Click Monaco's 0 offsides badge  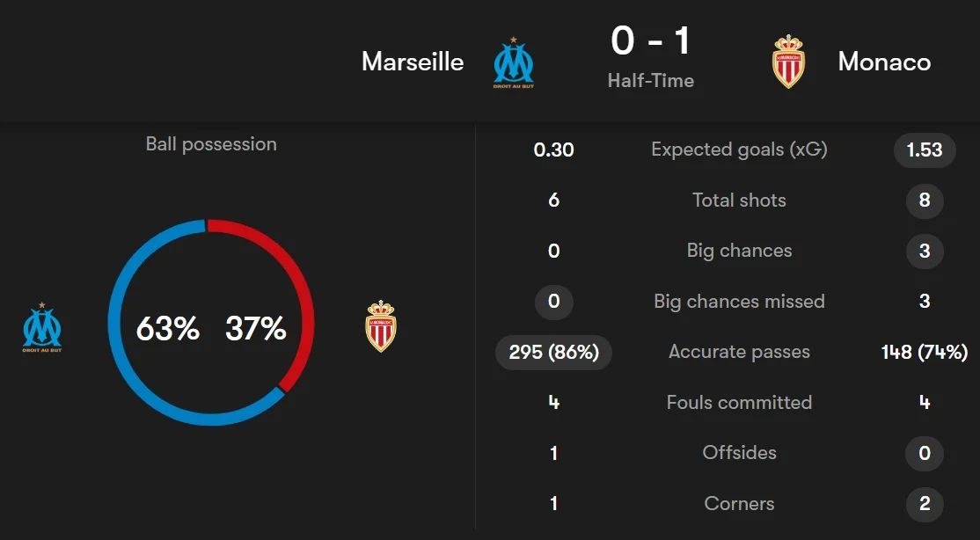925,453
